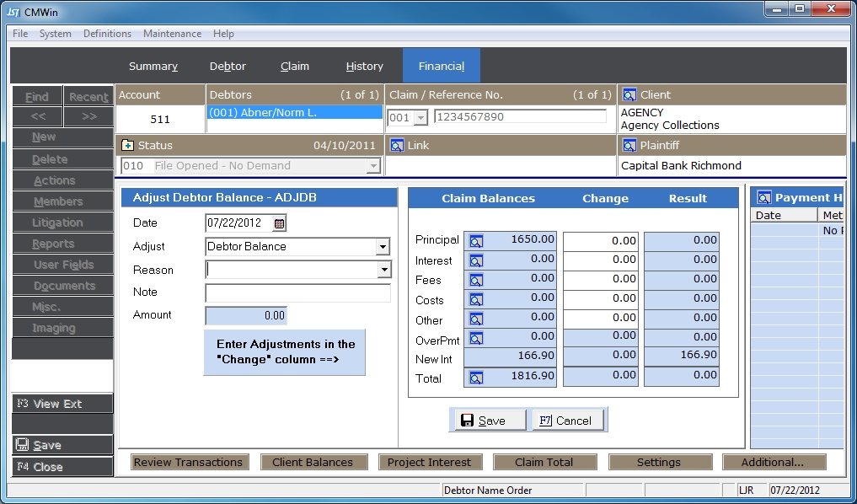Click the Plaintiff lookup icon
The height and width of the screenshot is (504, 857).
click(x=629, y=146)
